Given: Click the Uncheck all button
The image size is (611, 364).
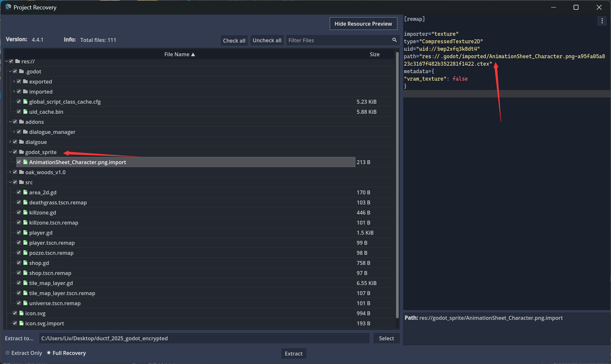Looking at the screenshot, I should (267, 40).
